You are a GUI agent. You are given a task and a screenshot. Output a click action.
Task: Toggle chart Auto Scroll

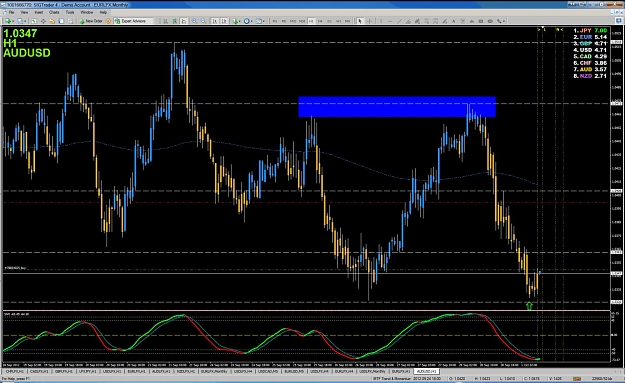[215, 21]
